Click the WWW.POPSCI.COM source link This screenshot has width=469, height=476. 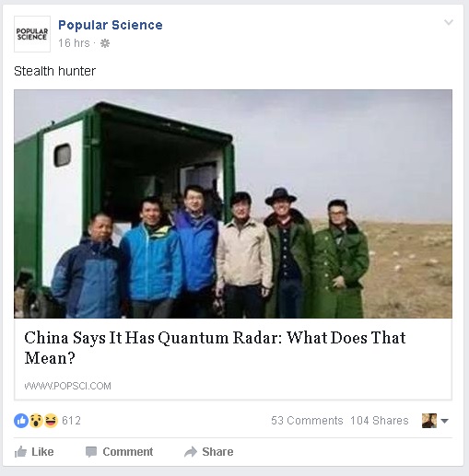[67, 386]
